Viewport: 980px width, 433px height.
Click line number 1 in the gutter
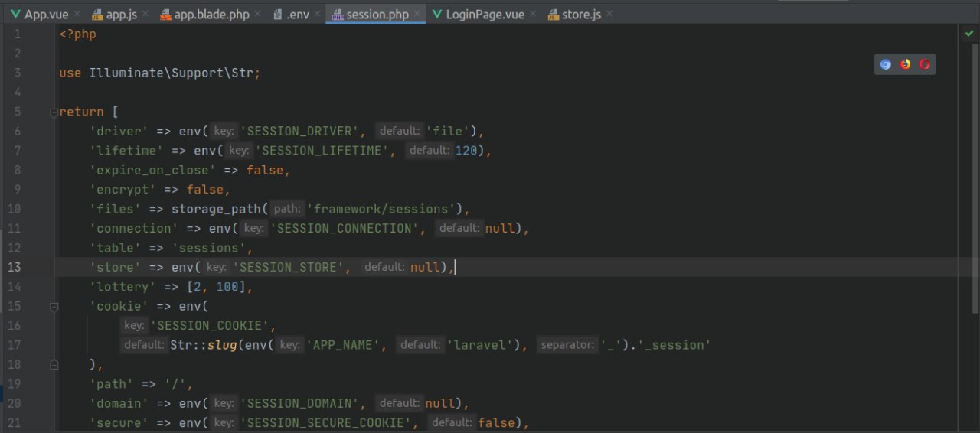click(18, 34)
